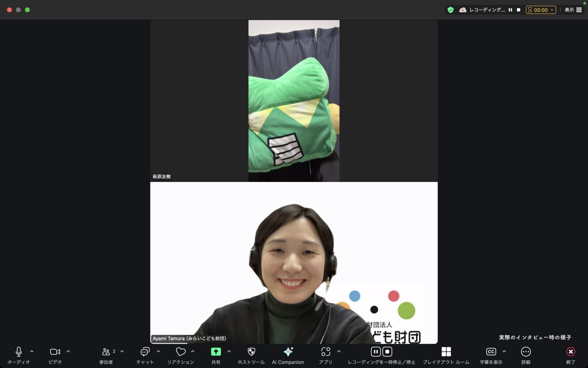
Task: Expand the video options chevron
Action: [68, 351]
